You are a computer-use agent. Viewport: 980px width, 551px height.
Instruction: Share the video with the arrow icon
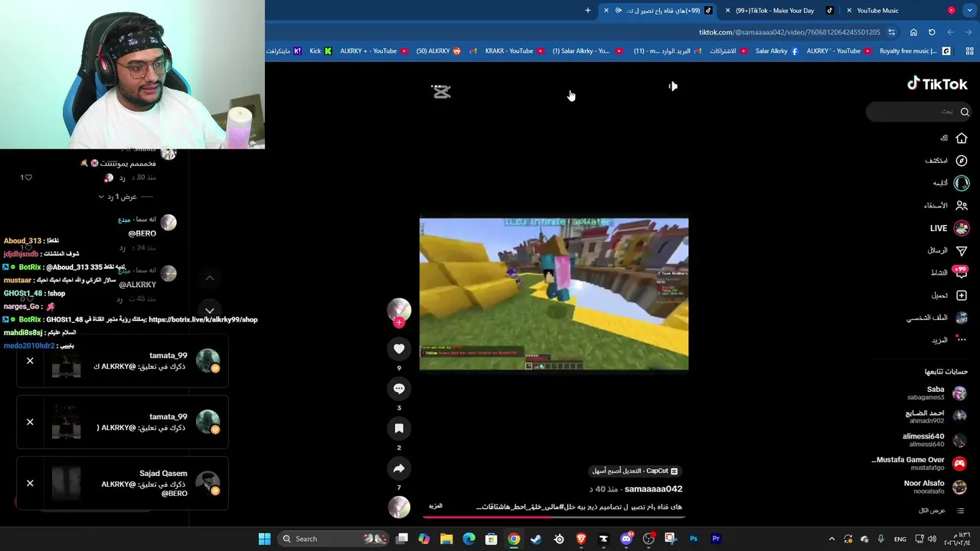pos(399,468)
